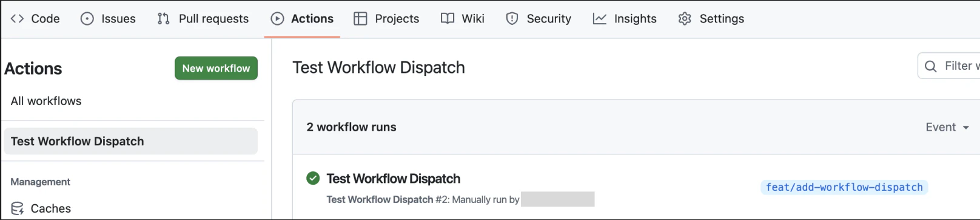980x220 pixels.
Task: Select Test Workflow Dispatch in sidebar
Action: [x=130, y=141]
